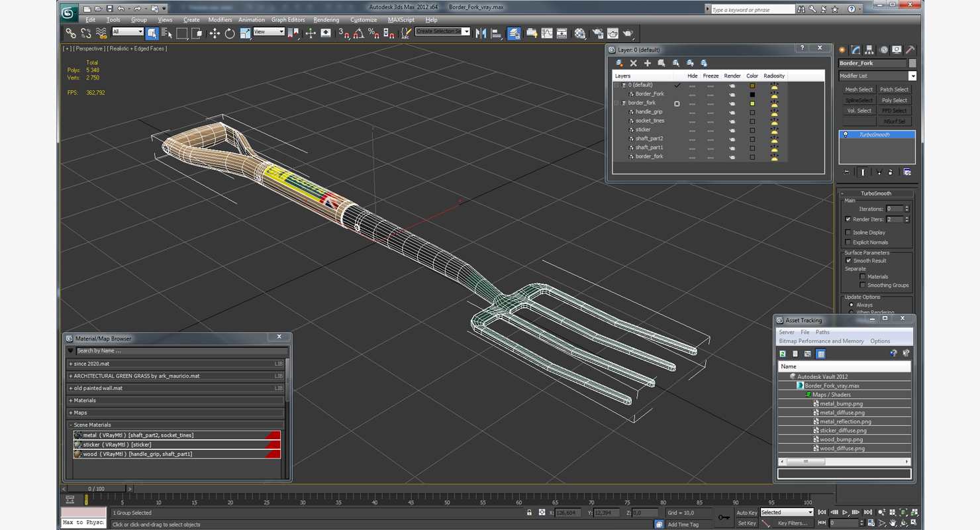
Task: Click the Mirror tool icon
Action: 481,33
